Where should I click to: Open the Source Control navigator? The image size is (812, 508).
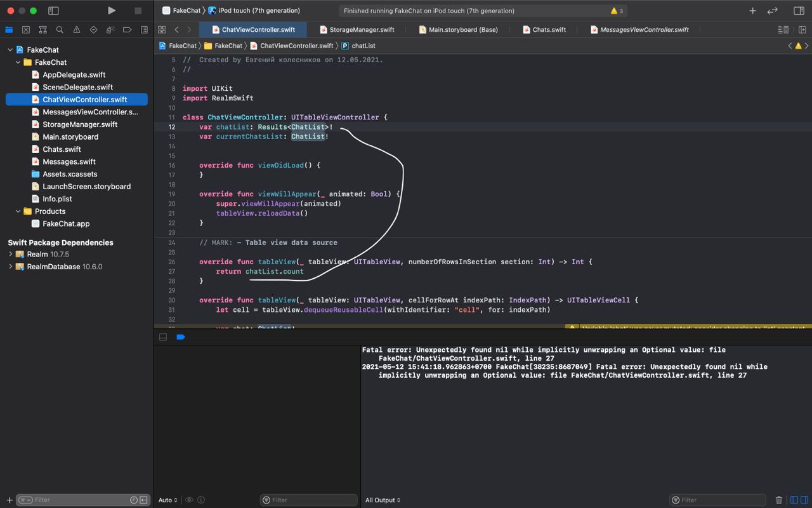tap(26, 30)
